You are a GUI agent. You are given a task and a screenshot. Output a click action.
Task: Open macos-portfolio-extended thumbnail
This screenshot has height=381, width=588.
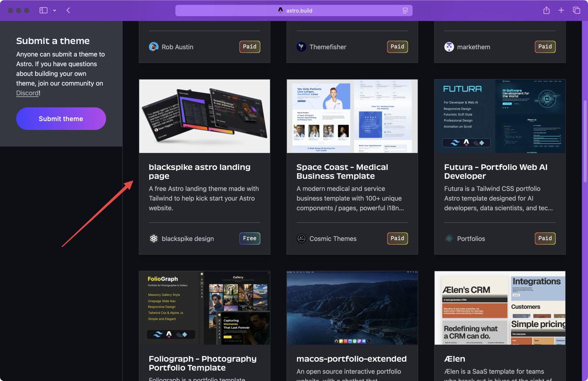tap(352, 308)
